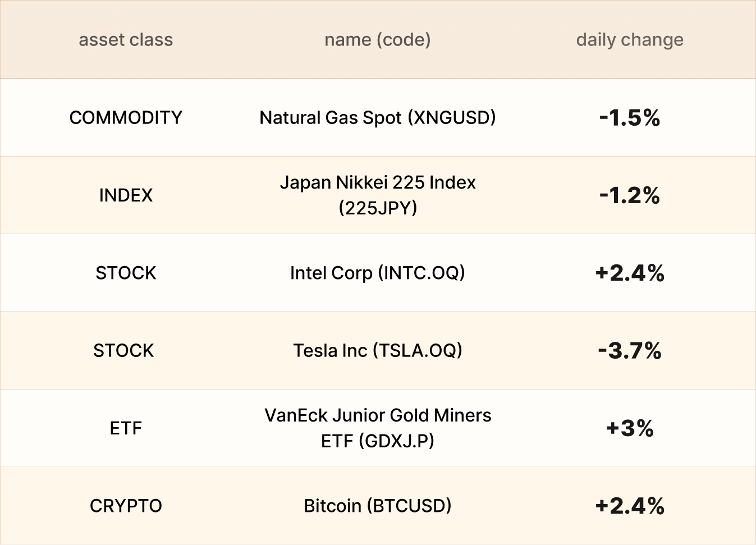Select the INDEX asset class cell
The width and height of the screenshot is (756, 545).
tap(126, 195)
